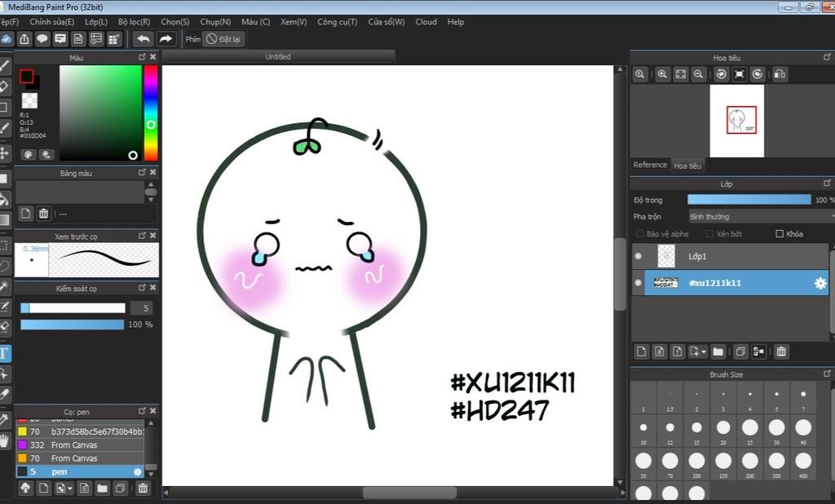Click the hue spectrum color bar
The image size is (835, 504).
coord(151,113)
